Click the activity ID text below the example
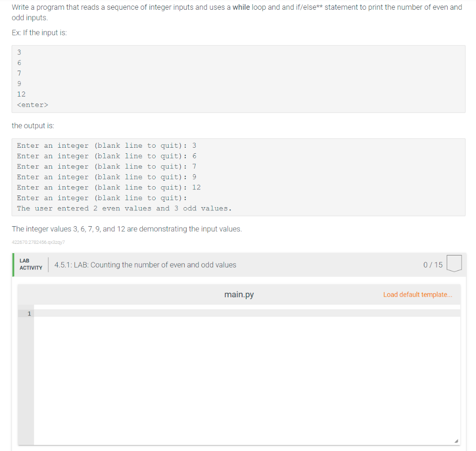 pyautogui.click(x=38, y=242)
